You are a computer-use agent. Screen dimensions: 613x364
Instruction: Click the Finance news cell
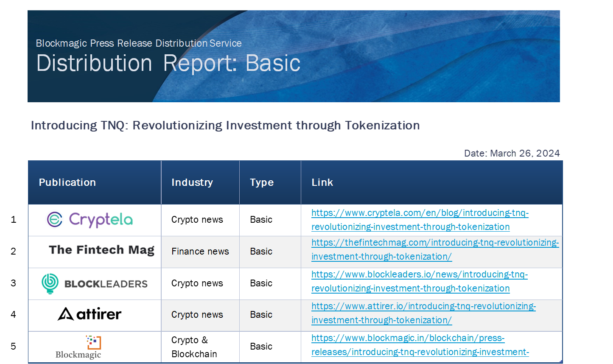(200, 252)
